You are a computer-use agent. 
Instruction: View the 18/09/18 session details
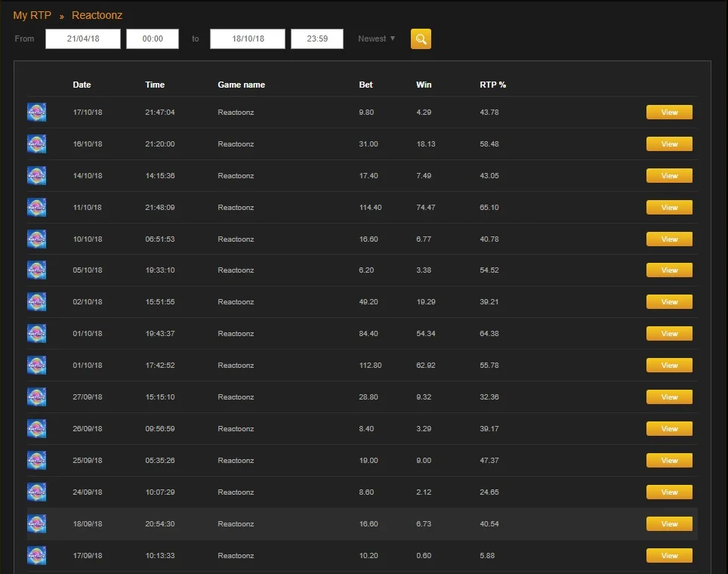coord(669,523)
